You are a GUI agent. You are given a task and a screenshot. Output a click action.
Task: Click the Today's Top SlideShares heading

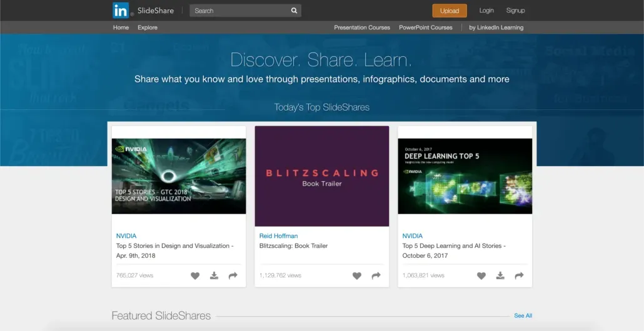tap(321, 107)
